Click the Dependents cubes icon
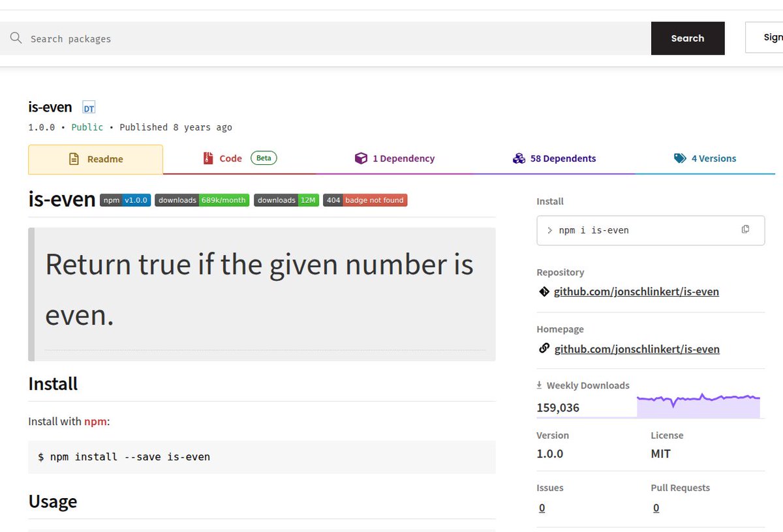This screenshot has width=783, height=532. [x=519, y=158]
